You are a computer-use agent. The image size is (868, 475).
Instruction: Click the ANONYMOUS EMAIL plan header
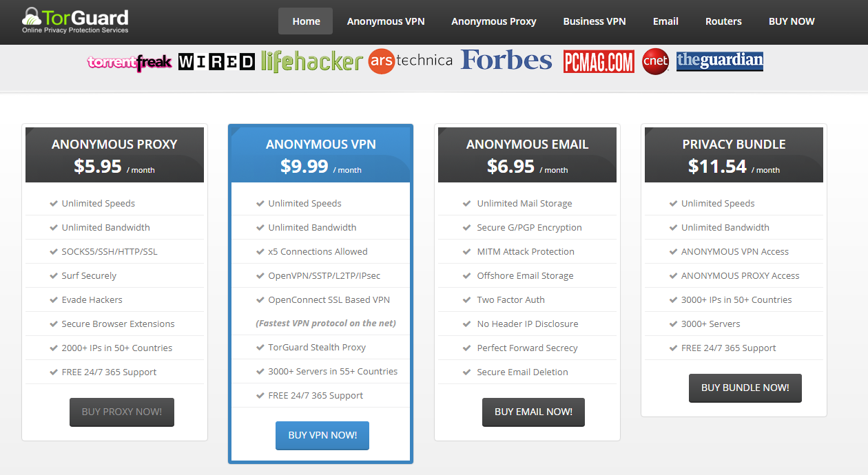528,155
